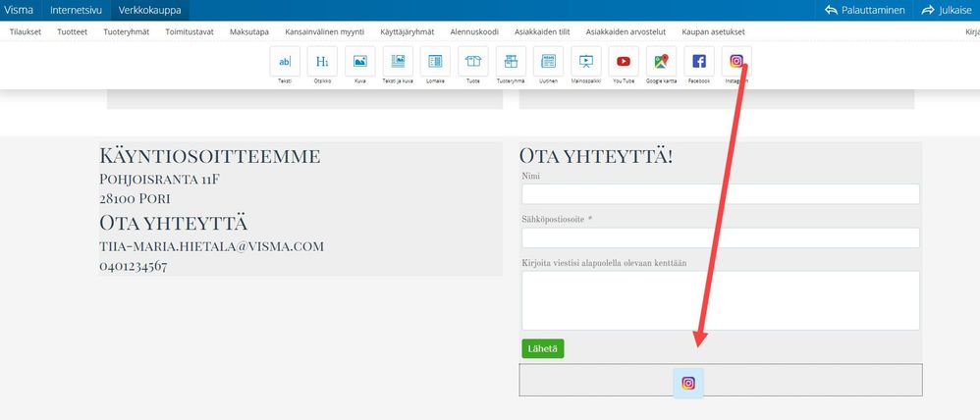Open the Tilaukset menu
This screenshot has height=420, width=980.
[26, 31]
